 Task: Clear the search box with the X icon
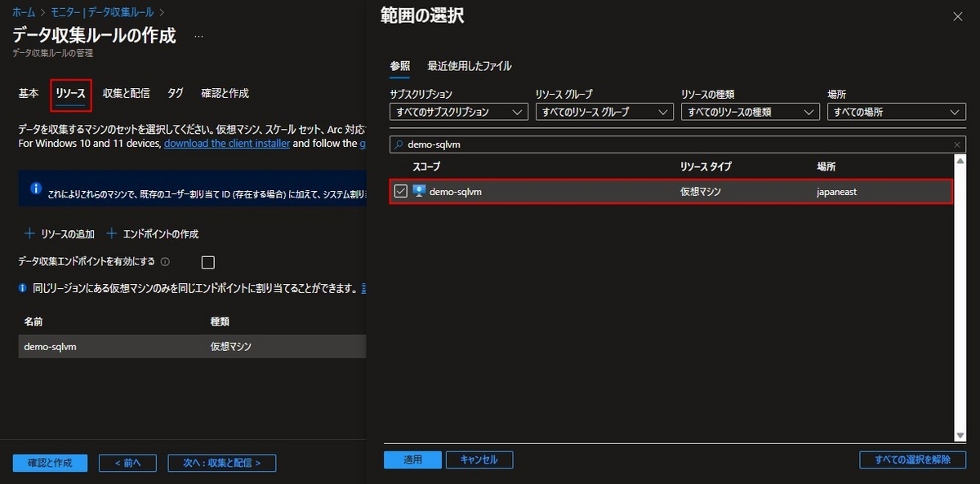[957, 144]
